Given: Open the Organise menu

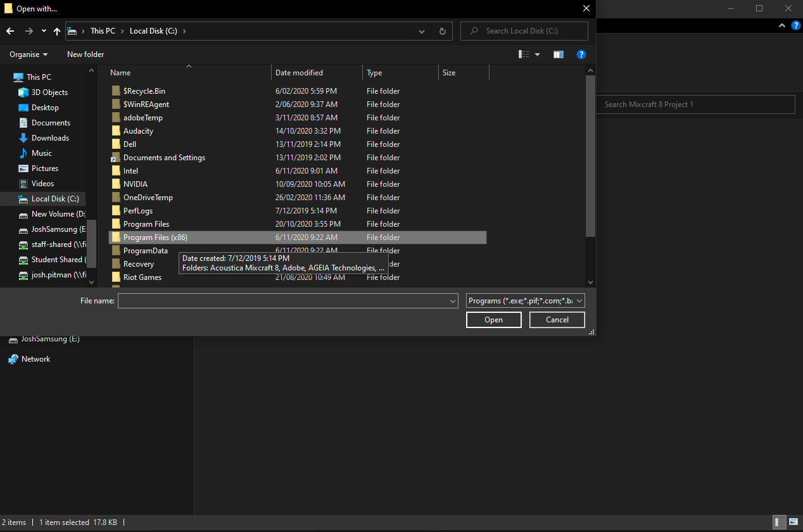Looking at the screenshot, I should click(28, 54).
